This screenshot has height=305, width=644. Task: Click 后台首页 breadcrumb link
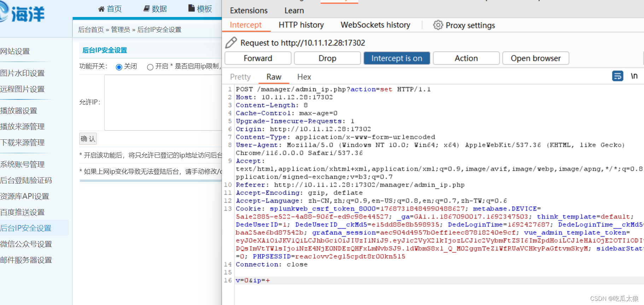(x=91, y=30)
